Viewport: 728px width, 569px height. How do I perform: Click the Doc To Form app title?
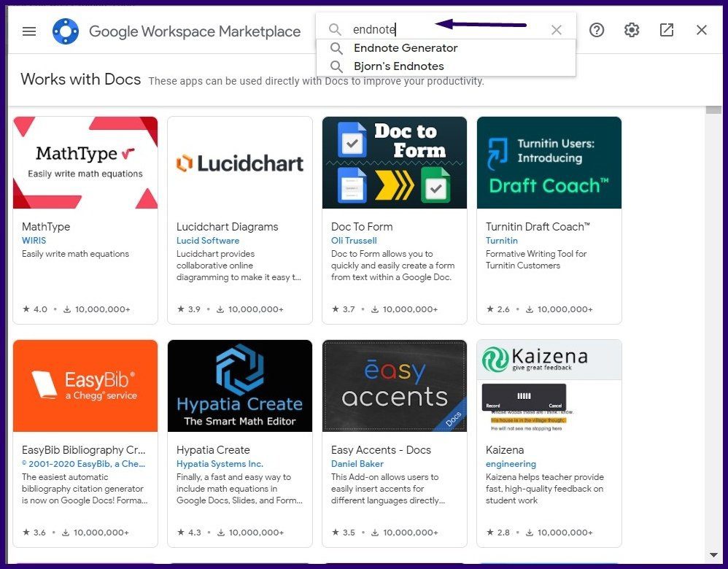[x=362, y=227]
